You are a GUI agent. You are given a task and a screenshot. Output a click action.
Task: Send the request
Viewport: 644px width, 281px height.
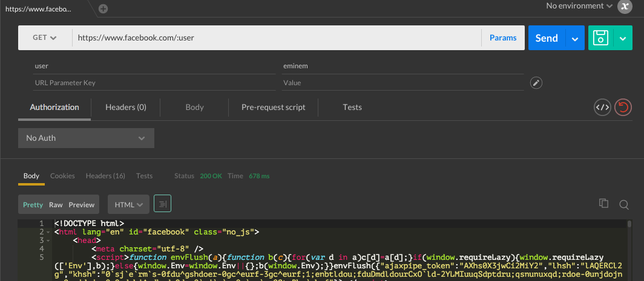pos(547,37)
